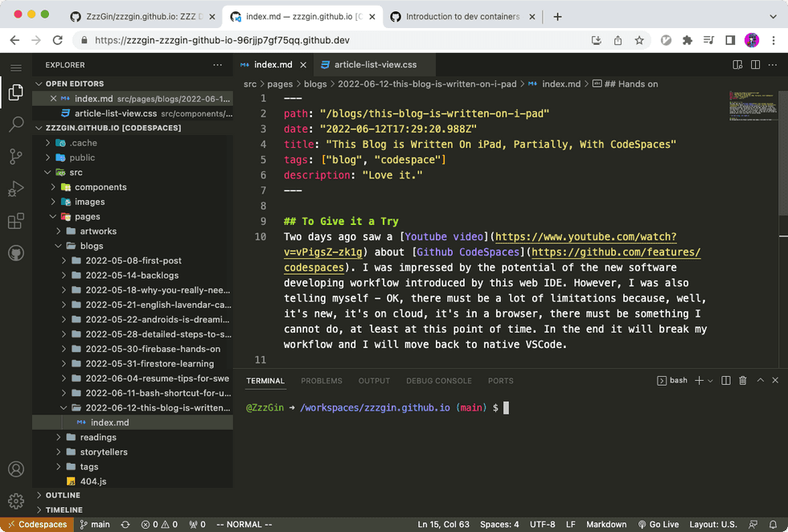
Task: Collapse the src folder
Action: click(133, 172)
